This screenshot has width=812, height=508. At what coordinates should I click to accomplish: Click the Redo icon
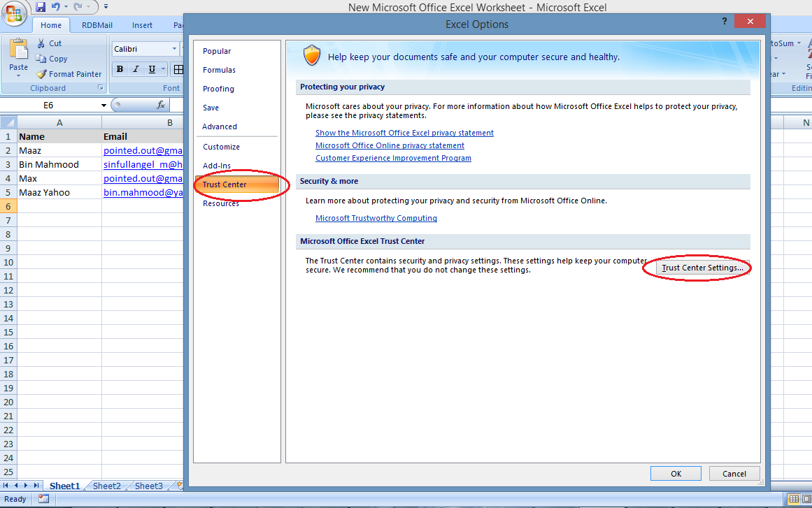pos(78,7)
